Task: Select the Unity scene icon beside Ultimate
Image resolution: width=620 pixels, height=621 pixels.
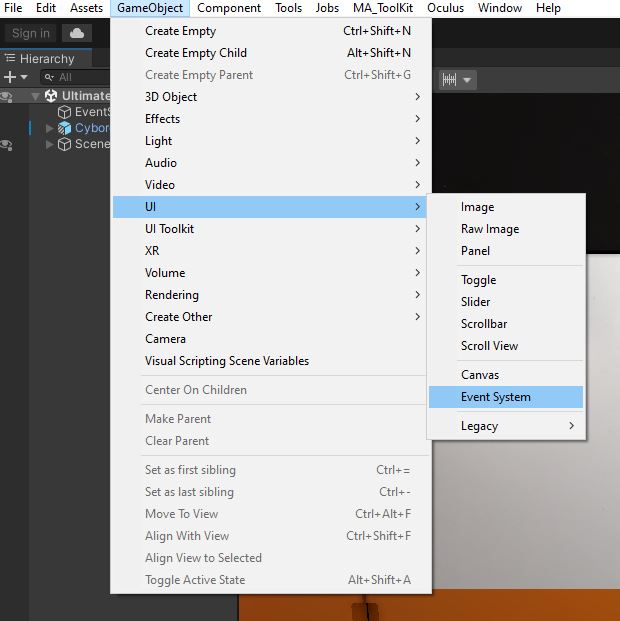Action: (x=51, y=95)
